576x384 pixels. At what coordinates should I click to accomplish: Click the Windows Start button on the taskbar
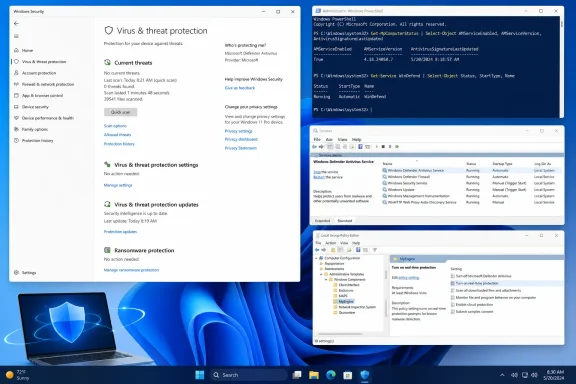click(x=199, y=375)
